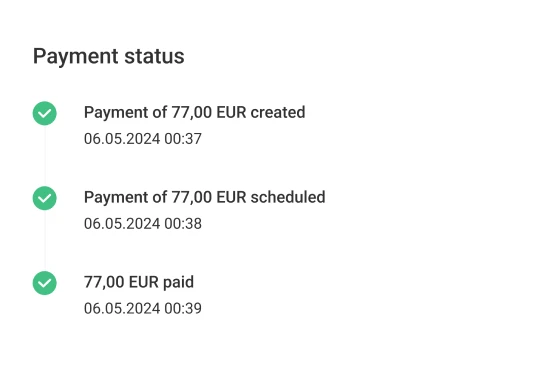The width and height of the screenshot is (544, 366).
Task: Click the word 'created' in first entry
Action: pos(278,112)
